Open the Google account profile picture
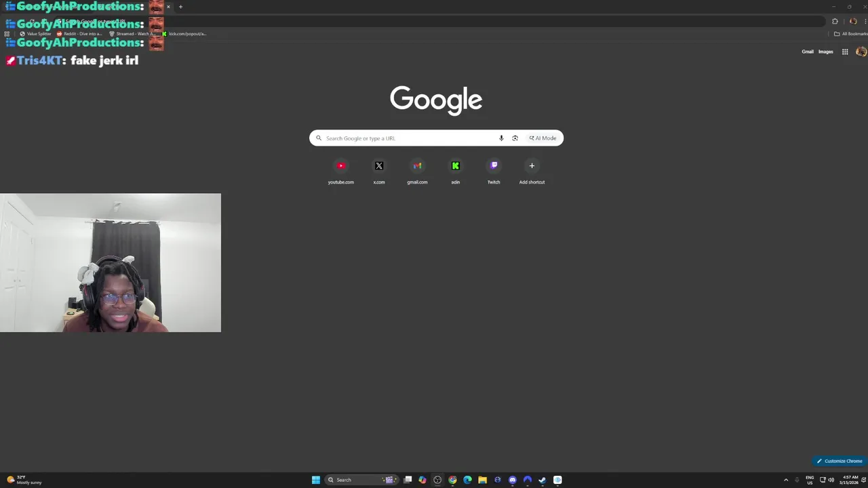This screenshot has height=488, width=868. click(x=861, y=52)
